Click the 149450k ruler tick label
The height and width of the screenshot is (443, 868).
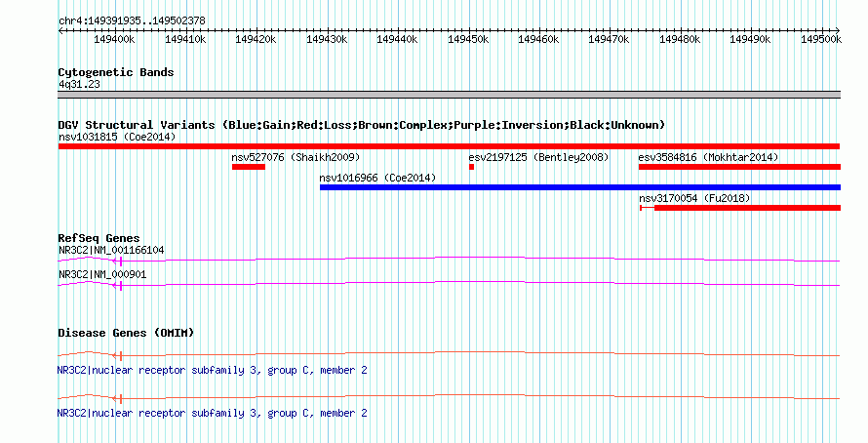coord(468,39)
